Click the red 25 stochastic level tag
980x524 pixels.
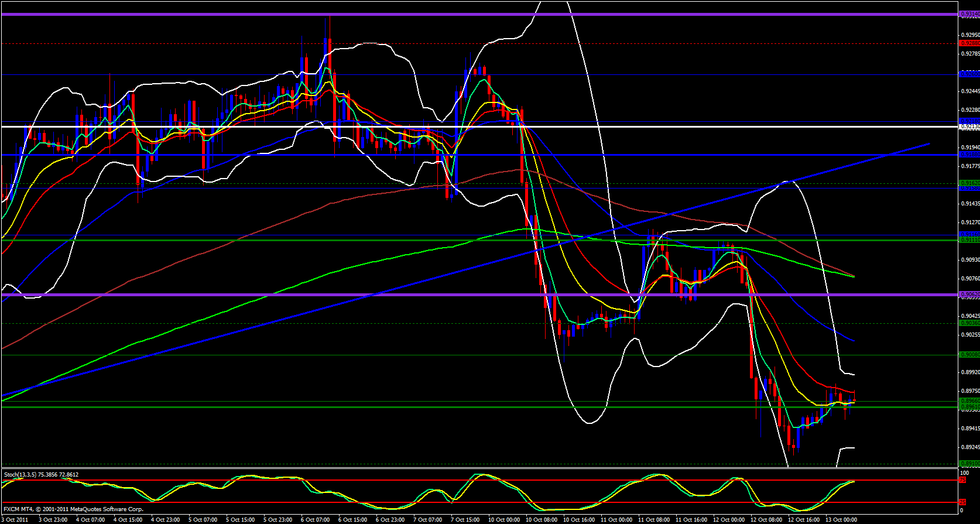coord(962,502)
